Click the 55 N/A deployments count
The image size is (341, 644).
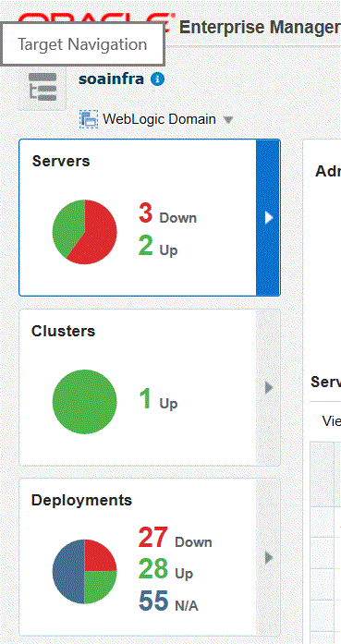(x=168, y=601)
